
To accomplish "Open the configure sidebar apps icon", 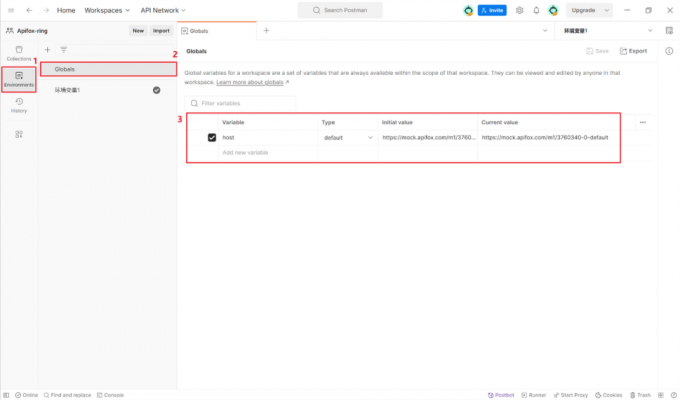I will [19, 134].
